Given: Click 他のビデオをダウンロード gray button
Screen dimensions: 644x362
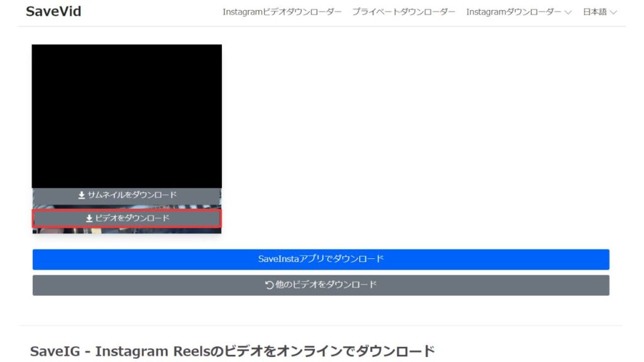Looking at the screenshot, I should [x=321, y=285].
